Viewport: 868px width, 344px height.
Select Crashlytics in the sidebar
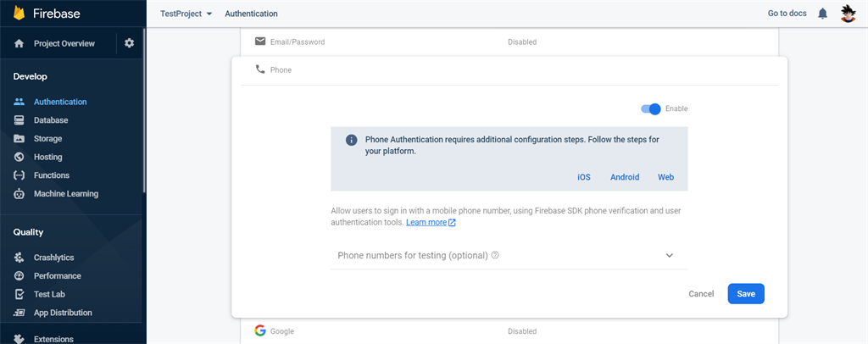click(53, 258)
